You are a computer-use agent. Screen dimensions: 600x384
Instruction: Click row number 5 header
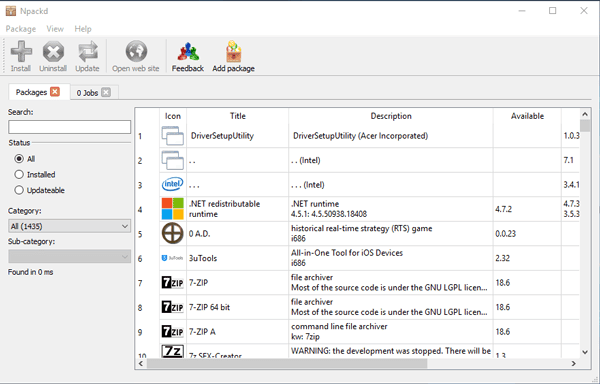147,234
